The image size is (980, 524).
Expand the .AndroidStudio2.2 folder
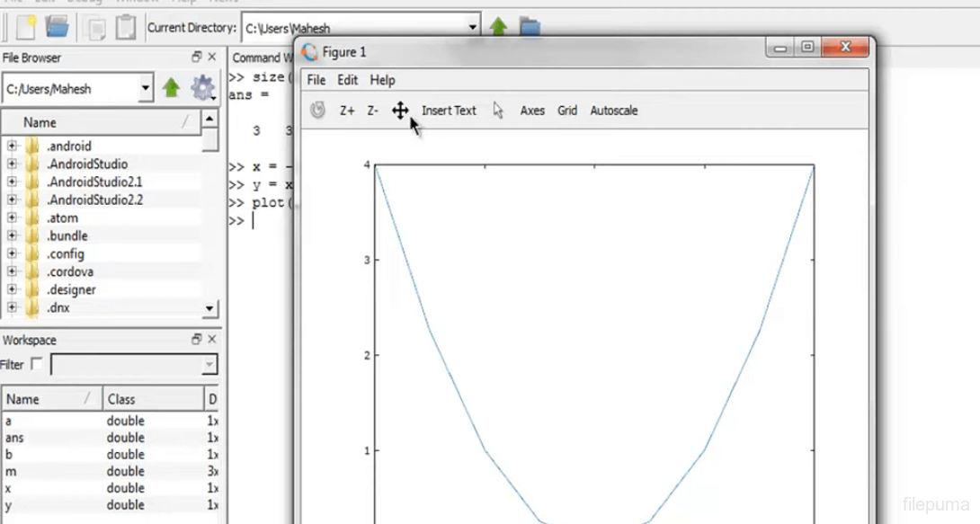point(12,200)
